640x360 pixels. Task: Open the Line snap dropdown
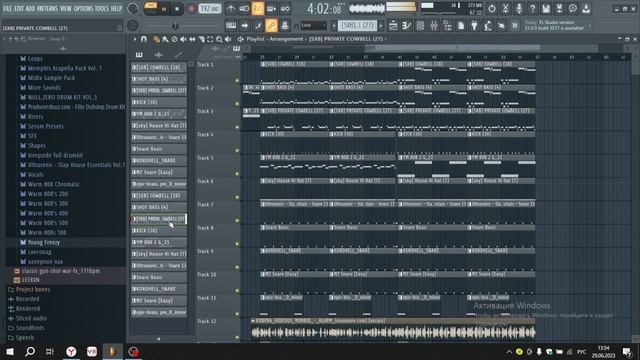[x=313, y=26]
